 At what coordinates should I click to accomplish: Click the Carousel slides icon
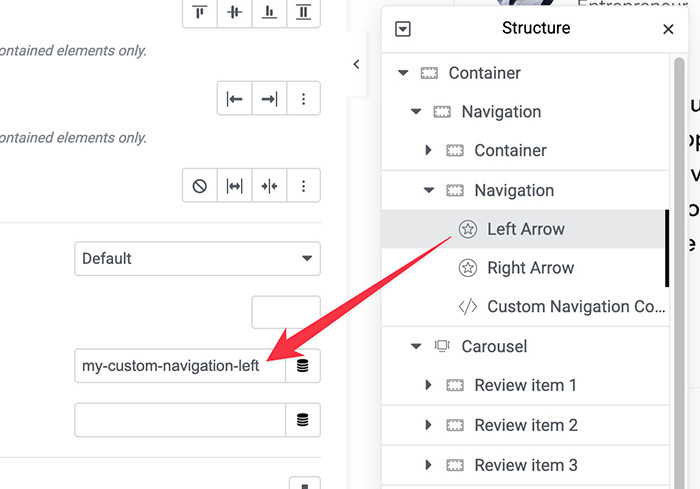click(x=442, y=346)
